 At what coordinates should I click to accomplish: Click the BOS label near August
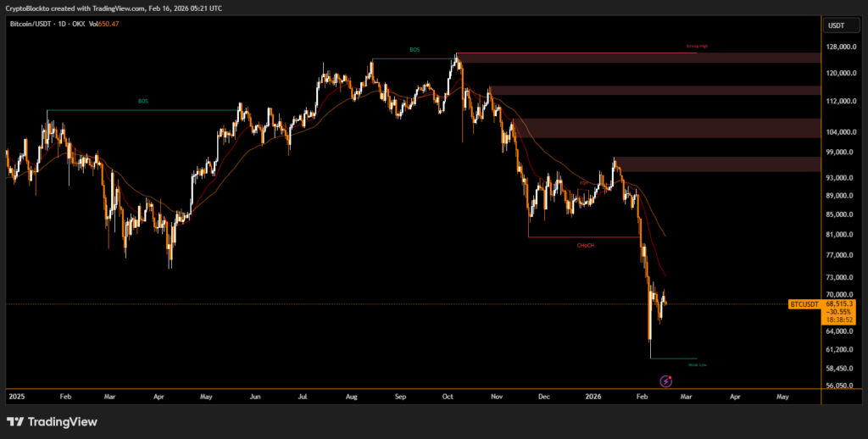click(x=414, y=50)
